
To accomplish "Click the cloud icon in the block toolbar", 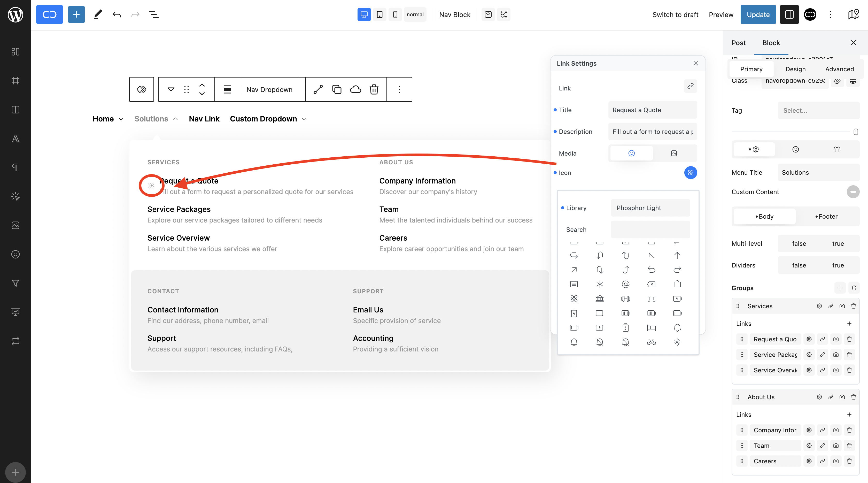I will click(355, 89).
